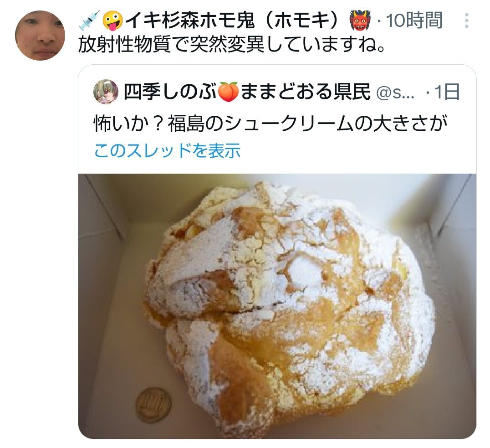Open the cream puff photo
This screenshot has width=490, height=448.
(277, 306)
